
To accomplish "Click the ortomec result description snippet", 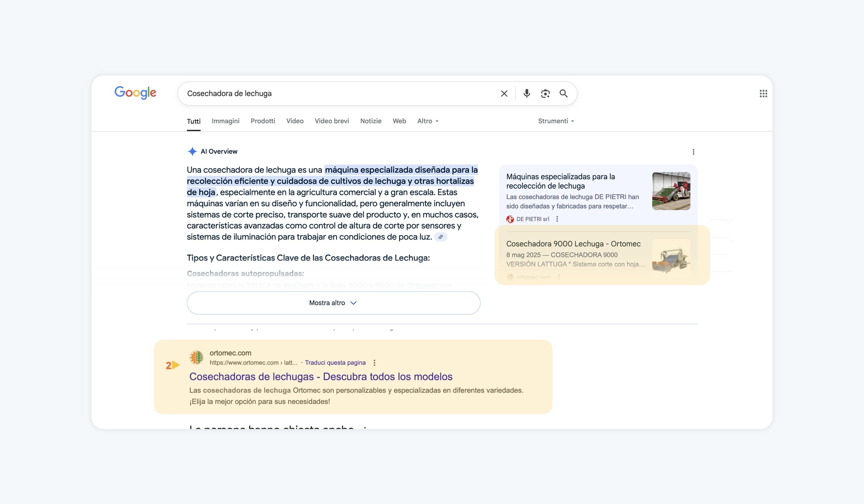I will click(x=356, y=396).
